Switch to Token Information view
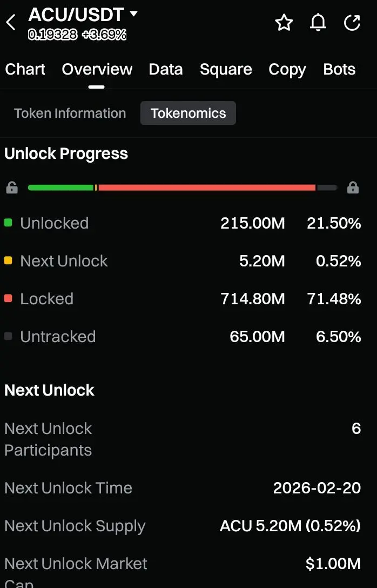377x588 pixels. tap(70, 113)
